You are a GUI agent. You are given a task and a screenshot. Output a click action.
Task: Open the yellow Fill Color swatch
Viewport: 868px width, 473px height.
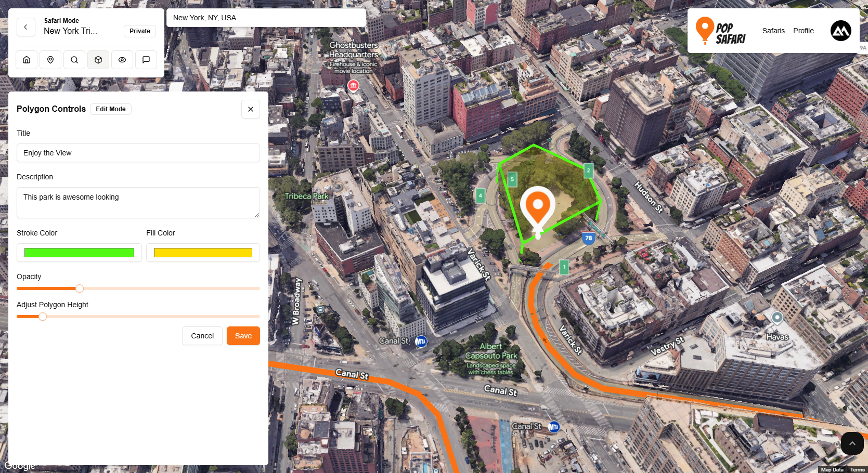click(x=203, y=253)
